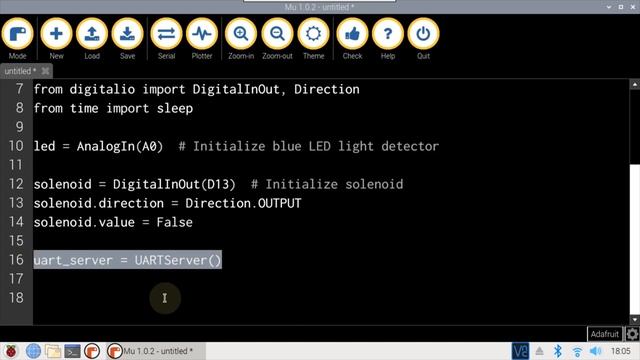Open the Raspberry Pi menu

click(11, 351)
